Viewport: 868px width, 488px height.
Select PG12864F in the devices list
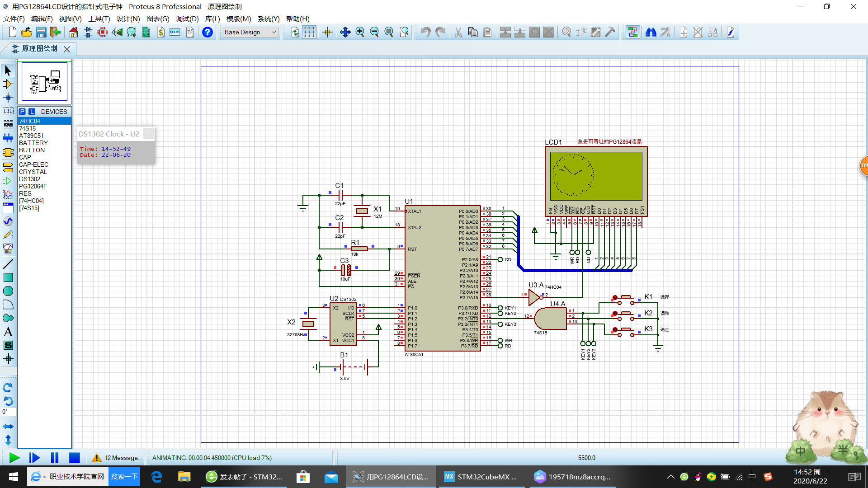coord(44,186)
